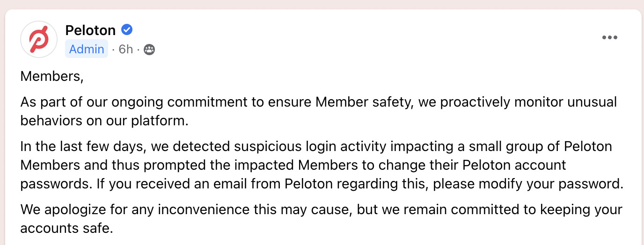The height and width of the screenshot is (245, 644).
Task: Click the line starting "passwords. If you received"
Action: (322, 184)
